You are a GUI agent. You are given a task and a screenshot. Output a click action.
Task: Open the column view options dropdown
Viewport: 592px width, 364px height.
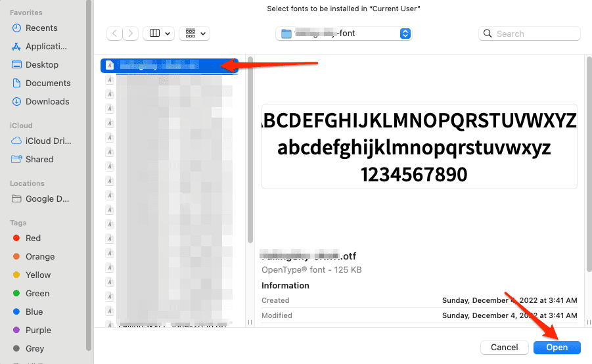coord(160,34)
